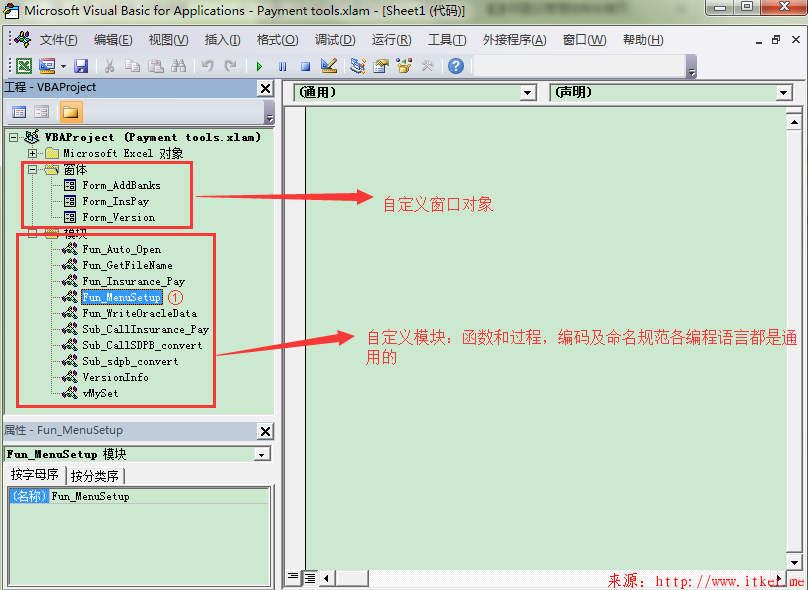
Task: Reset execution with the stop icon
Action: pyautogui.click(x=306, y=66)
